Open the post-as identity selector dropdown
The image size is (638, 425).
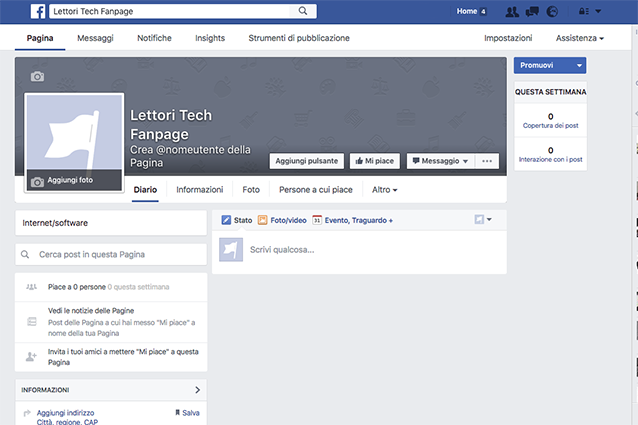(x=483, y=220)
